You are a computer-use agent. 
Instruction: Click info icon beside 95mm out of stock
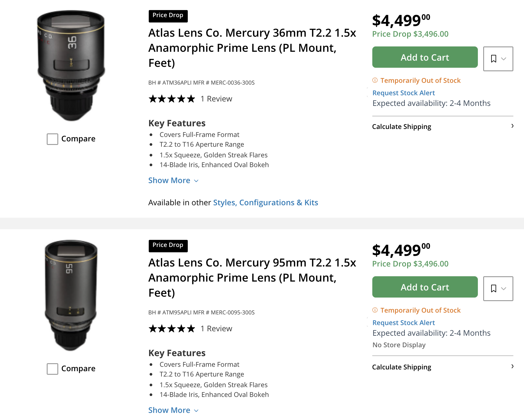pyautogui.click(x=375, y=310)
